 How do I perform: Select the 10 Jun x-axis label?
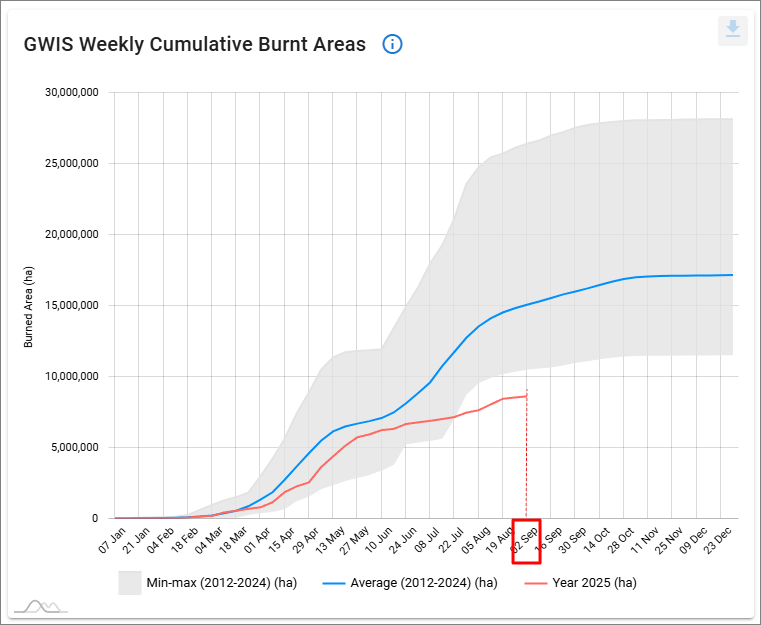pyautogui.click(x=379, y=540)
